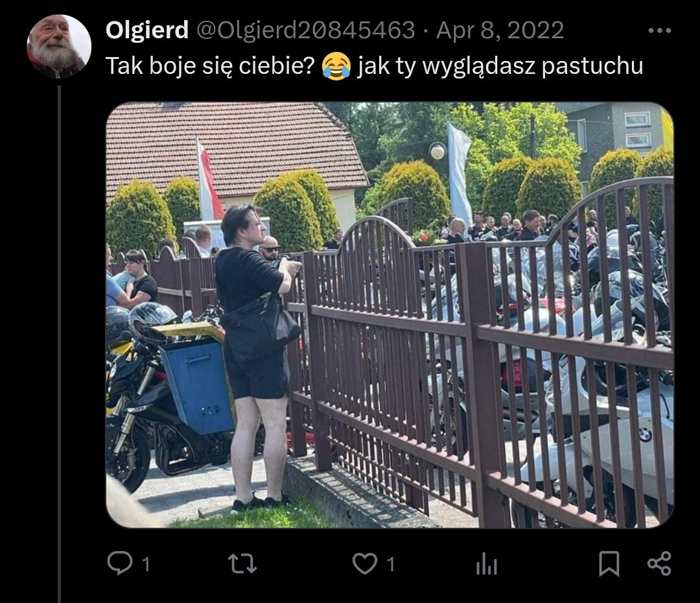Click the tweet text about pastuchu
700x603 pixels.
click(374, 66)
